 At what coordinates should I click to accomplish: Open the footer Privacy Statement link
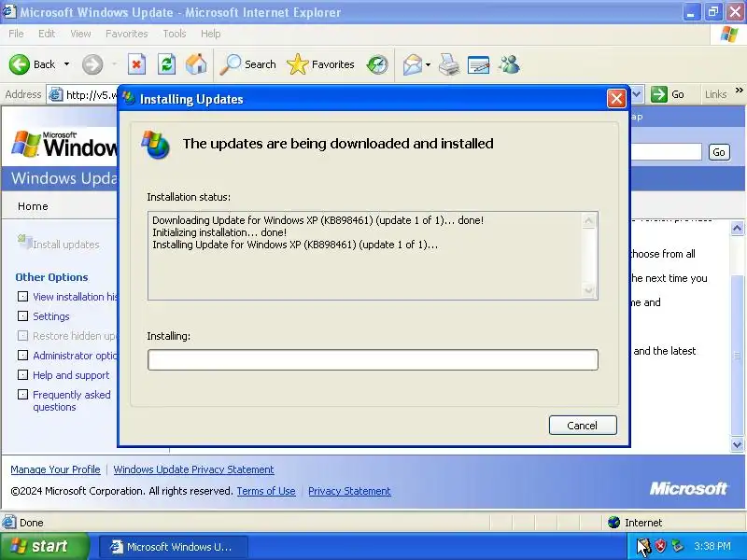tap(349, 491)
